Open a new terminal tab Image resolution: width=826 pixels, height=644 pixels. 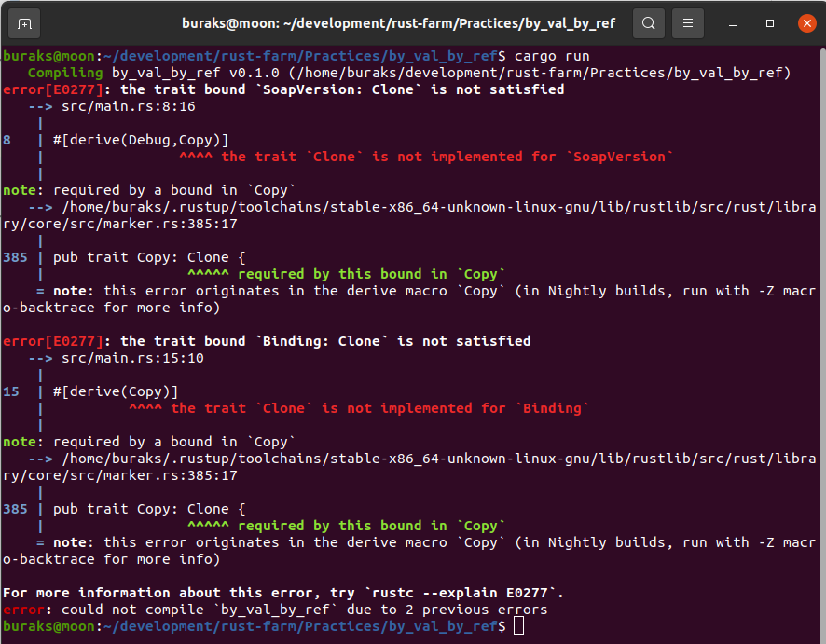tap(24, 22)
